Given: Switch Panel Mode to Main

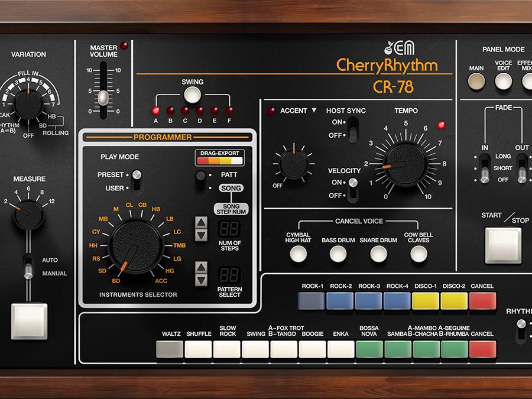Looking at the screenshot, I should point(476,82).
